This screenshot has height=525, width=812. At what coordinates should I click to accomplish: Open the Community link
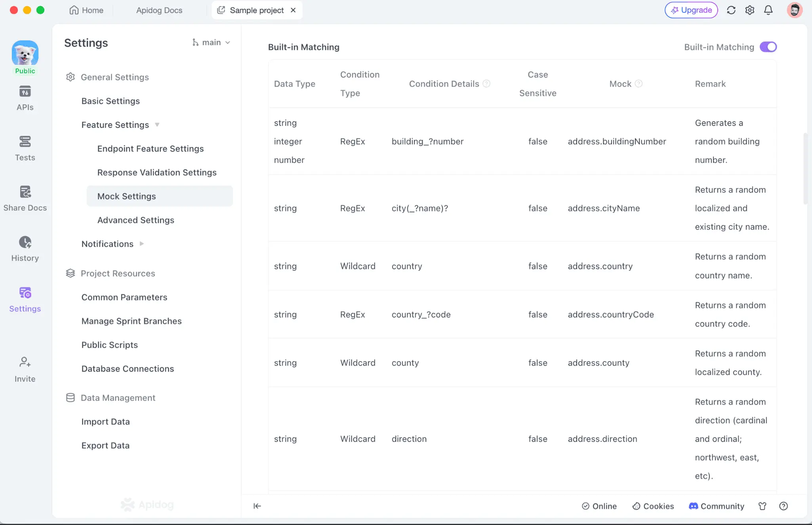coord(717,506)
